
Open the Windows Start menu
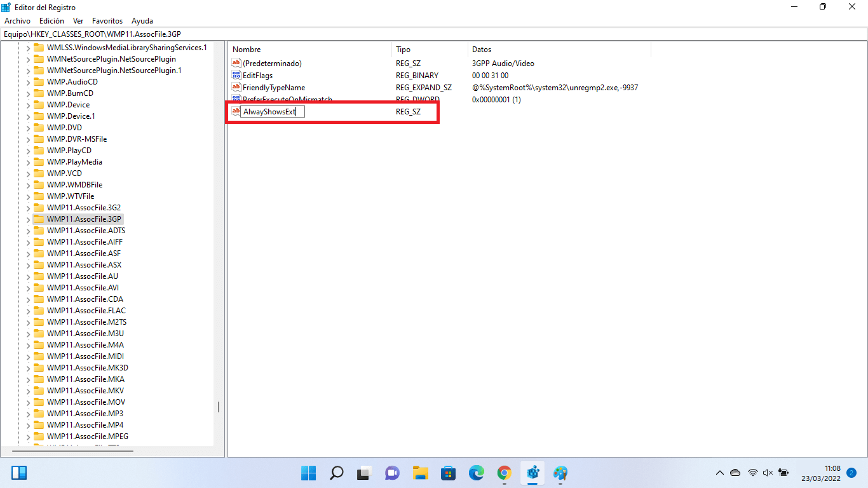309,473
